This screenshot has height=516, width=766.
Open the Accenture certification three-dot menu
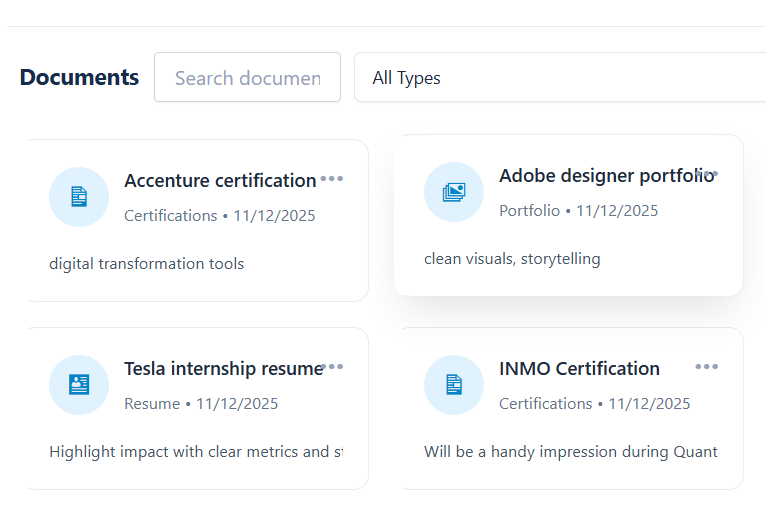click(x=332, y=179)
